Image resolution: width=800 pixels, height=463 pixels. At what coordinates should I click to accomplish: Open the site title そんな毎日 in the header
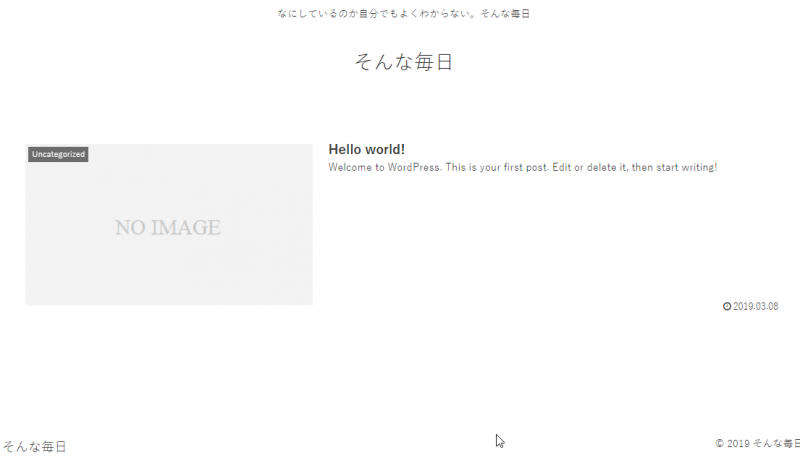403,62
